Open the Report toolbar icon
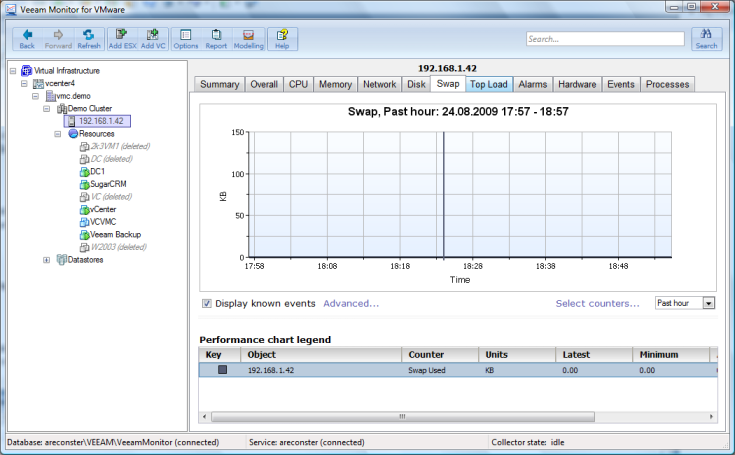The image size is (735, 455). [216, 38]
